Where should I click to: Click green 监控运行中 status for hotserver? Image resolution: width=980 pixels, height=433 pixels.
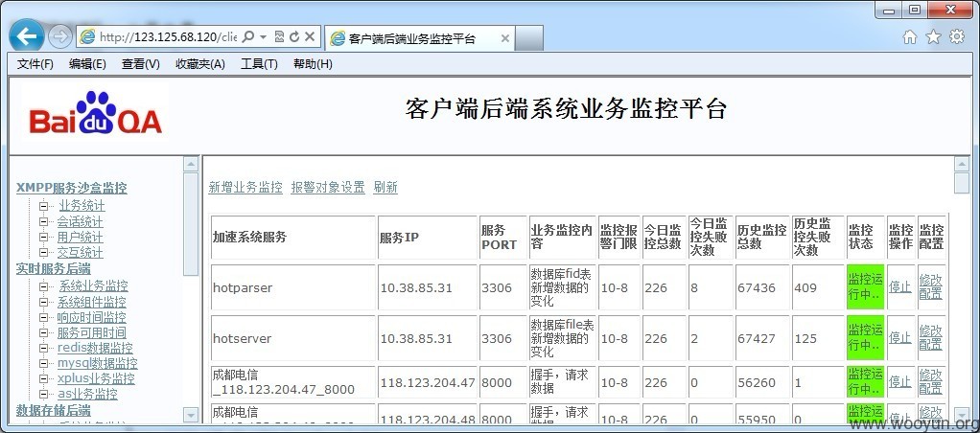[x=866, y=338]
